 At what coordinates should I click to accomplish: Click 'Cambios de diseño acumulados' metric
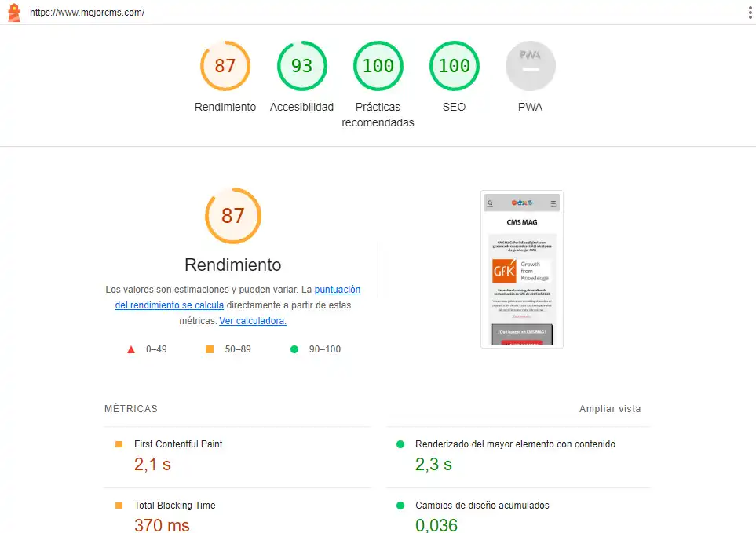[x=482, y=506]
